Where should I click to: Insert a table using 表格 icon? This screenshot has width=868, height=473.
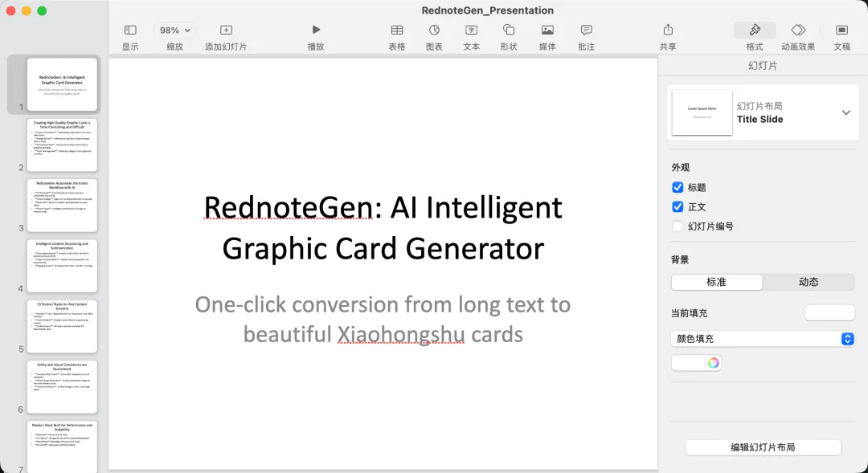397,30
